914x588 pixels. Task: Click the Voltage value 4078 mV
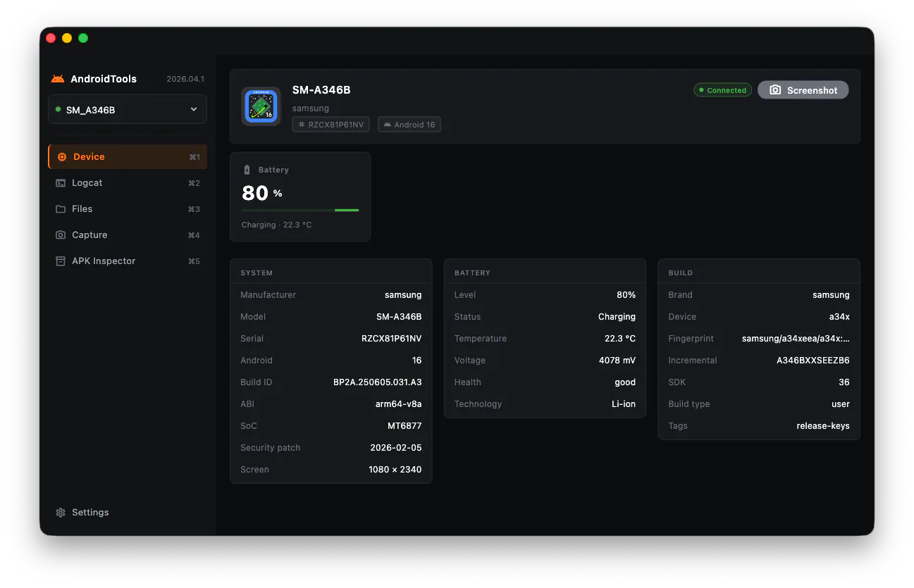tap(617, 361)
